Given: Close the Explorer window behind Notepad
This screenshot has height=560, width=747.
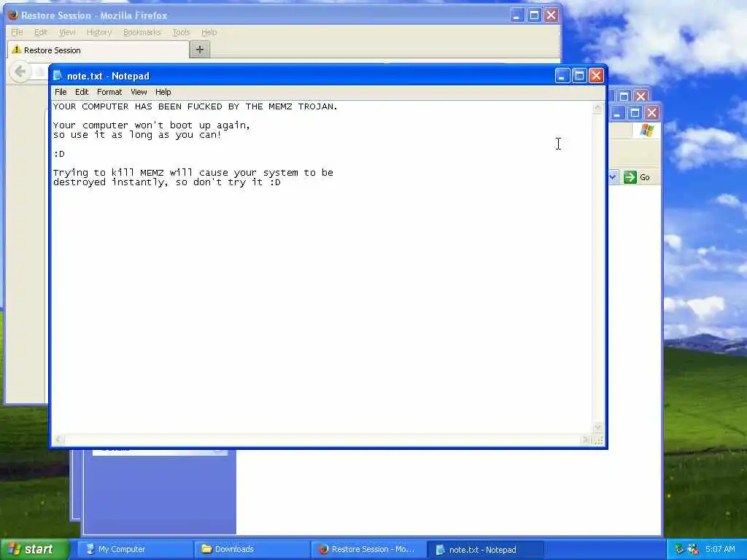Looking at the screenshot, I should [651, 113].
